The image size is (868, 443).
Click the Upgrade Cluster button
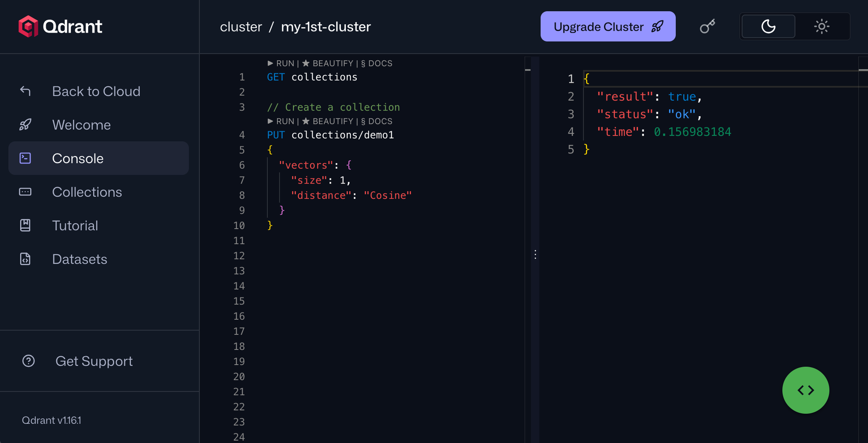click(x=608, y=26)
